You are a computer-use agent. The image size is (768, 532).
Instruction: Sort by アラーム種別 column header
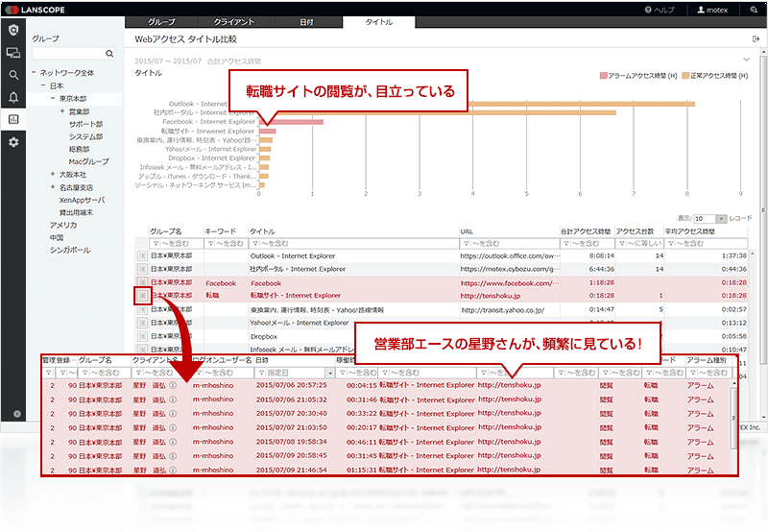(706, 360)
